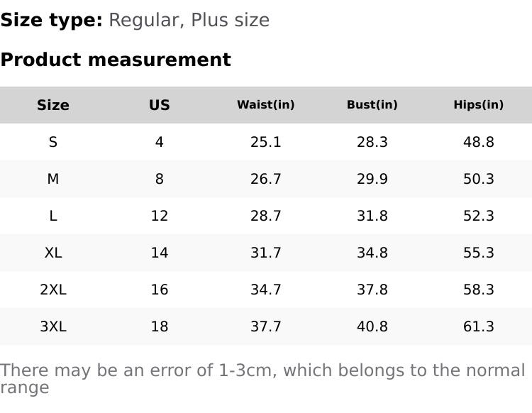
Task: Click hips value 50.3 in M row
Action: [479, 179]
